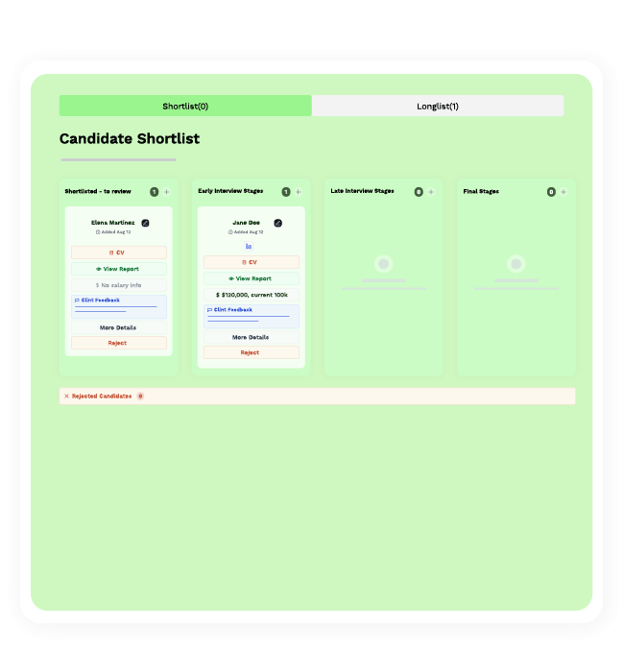Switch to the Longlist(1) tab
The height and width of the screenshot is (672, 624).
[x=438, y=106]
